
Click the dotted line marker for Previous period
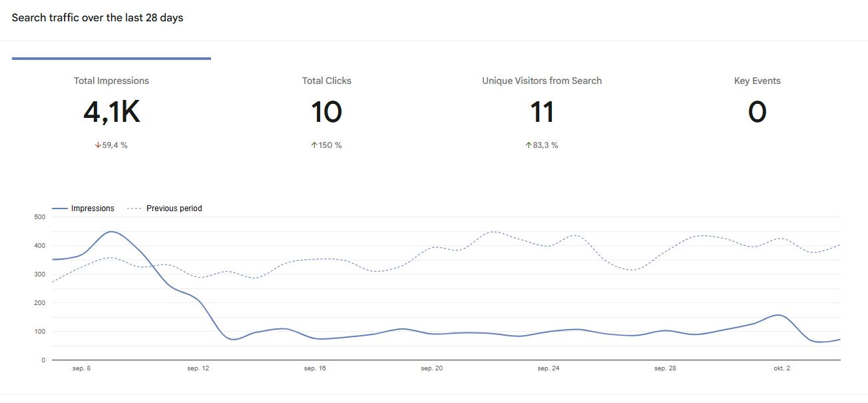tap(134, 208)
